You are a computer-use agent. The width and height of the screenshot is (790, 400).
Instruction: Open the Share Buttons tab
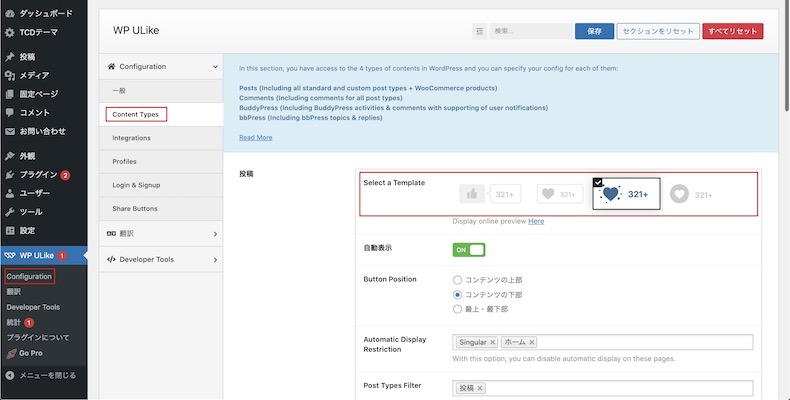pyautogui.click(x=161, y=209)
